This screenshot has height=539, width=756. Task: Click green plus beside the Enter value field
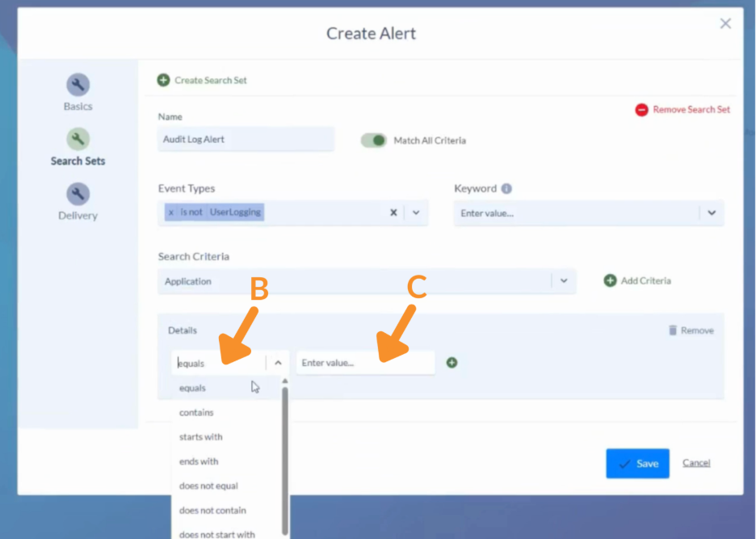click(452, 363)
